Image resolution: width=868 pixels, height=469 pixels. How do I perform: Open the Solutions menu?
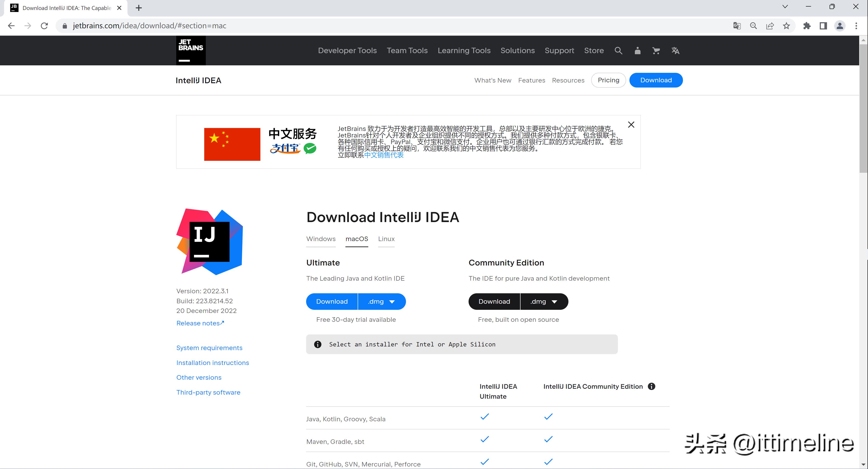[518, 51]
